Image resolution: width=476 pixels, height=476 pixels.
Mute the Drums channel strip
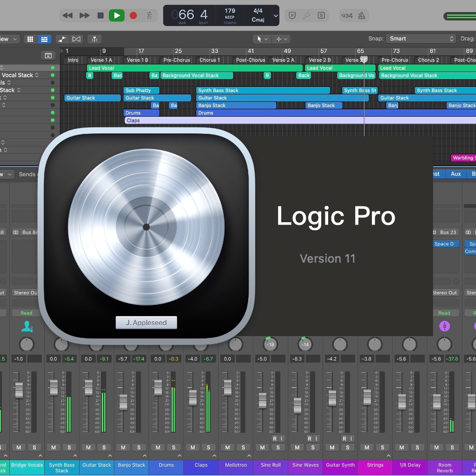pos(158,448)
